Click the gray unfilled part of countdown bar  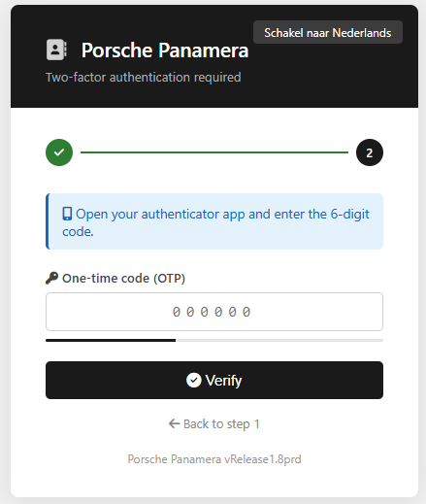[279, 341]
